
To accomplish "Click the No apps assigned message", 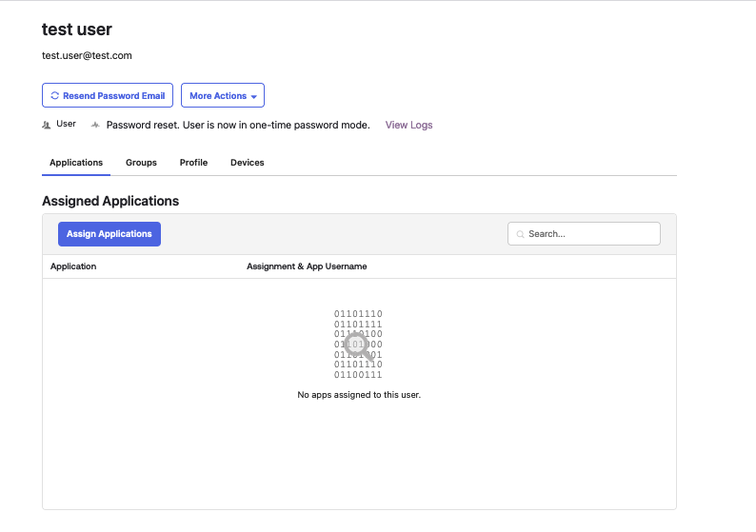I will click(x=359, y=394).
